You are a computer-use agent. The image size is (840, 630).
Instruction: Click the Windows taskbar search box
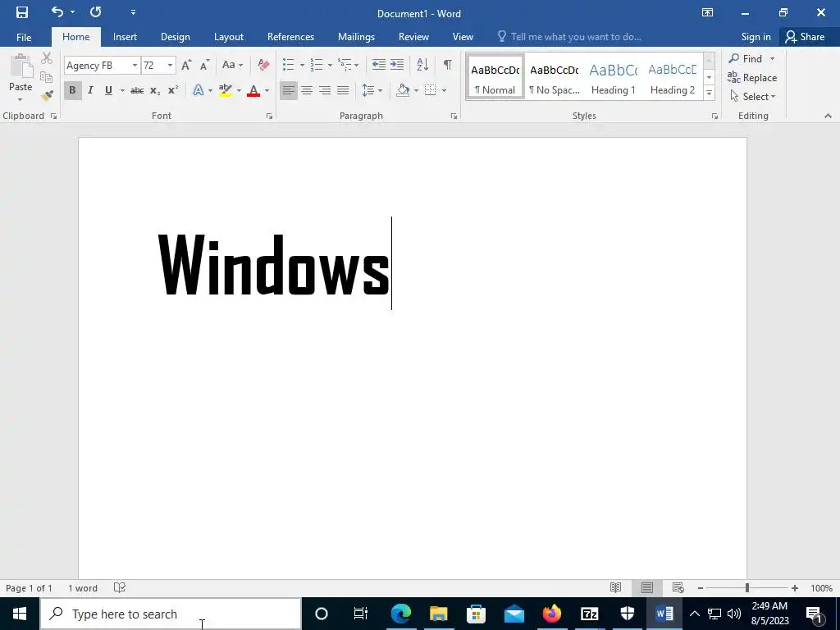(x=171, y=614)
